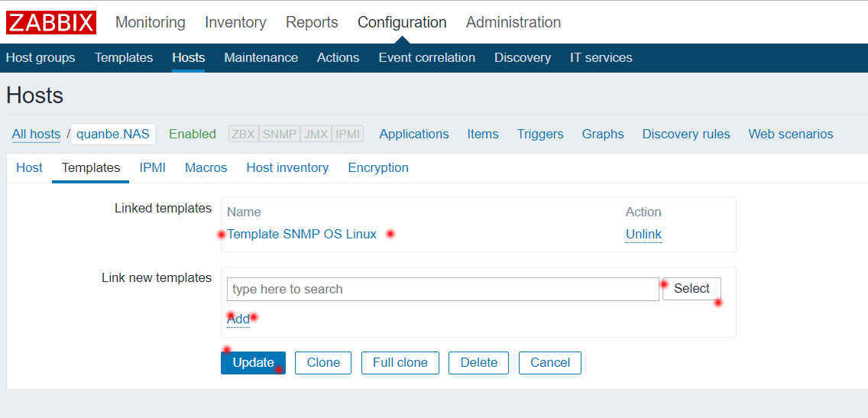
Task: Open the Reports menu
Action: pyautogui.click(x=312, y=22)
